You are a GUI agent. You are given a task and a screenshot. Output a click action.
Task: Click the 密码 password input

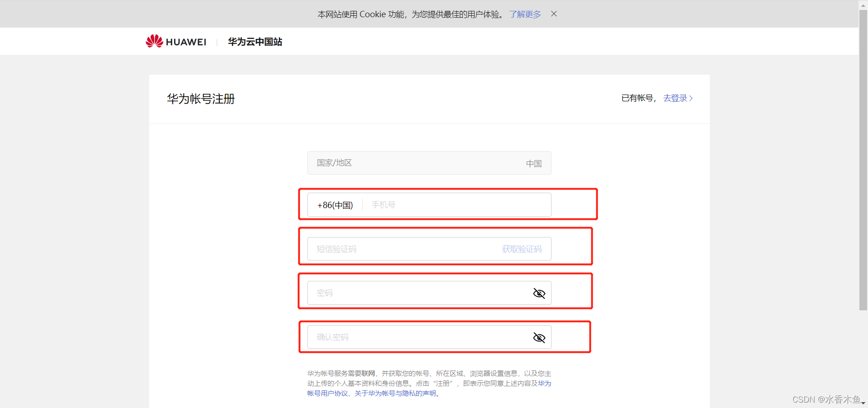pos(407,293)
